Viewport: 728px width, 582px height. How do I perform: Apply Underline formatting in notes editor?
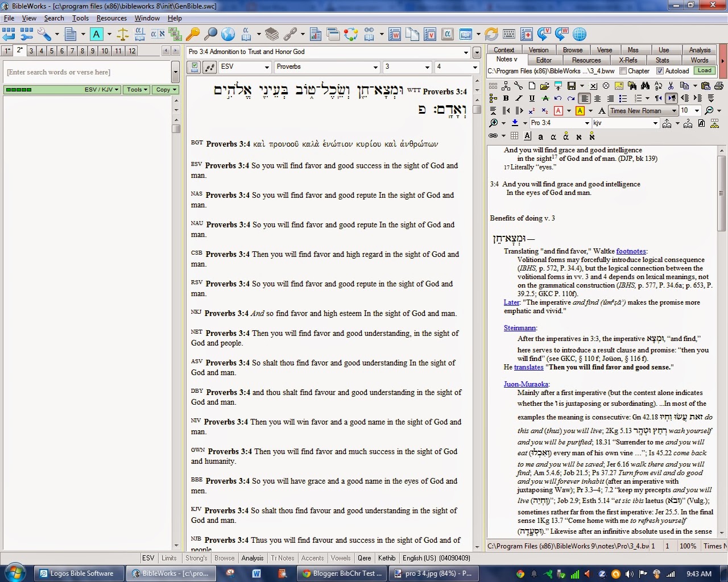pyautogui.click(x=532, y=98)
